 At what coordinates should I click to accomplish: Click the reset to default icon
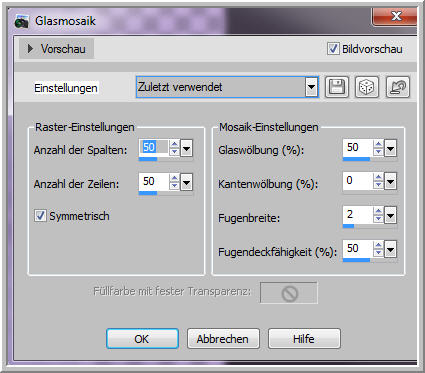[398, 87]
